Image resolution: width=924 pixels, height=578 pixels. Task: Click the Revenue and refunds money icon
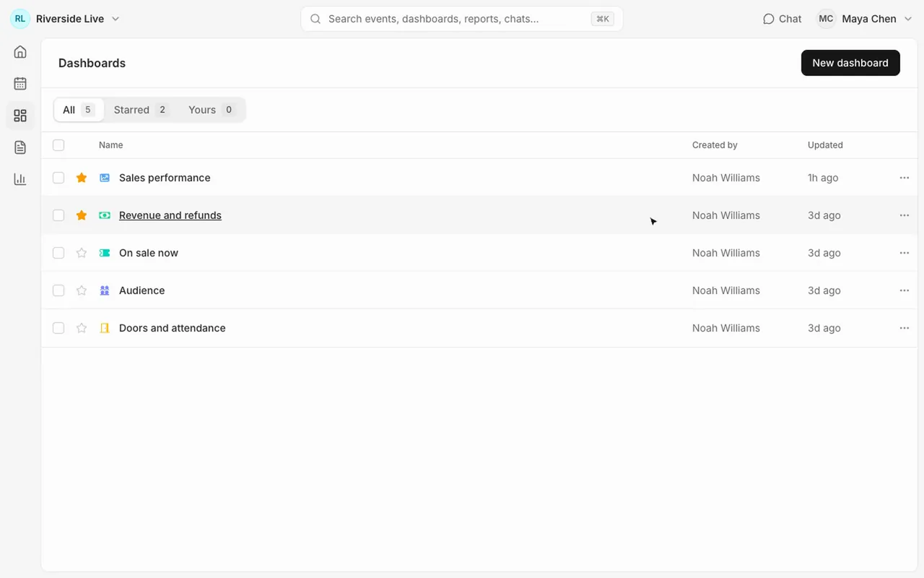click(x=105, y=215)
